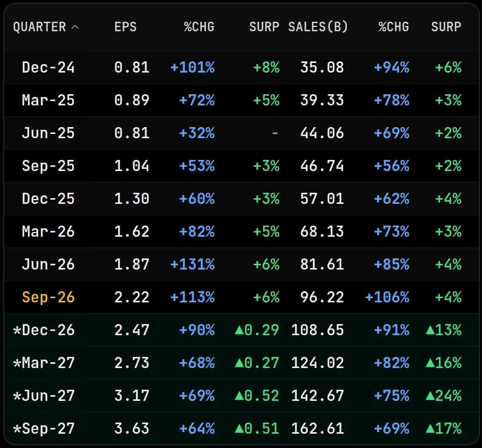This screenshot has height=448, width=482.
Task: Click the +94% sales change cell
Action: coord(391,67)
